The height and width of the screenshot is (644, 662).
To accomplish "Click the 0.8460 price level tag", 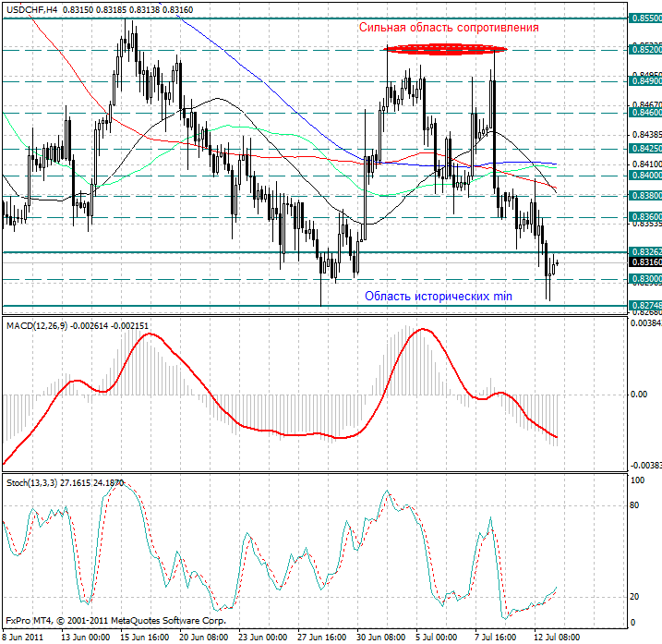I will tap(644, 112).
